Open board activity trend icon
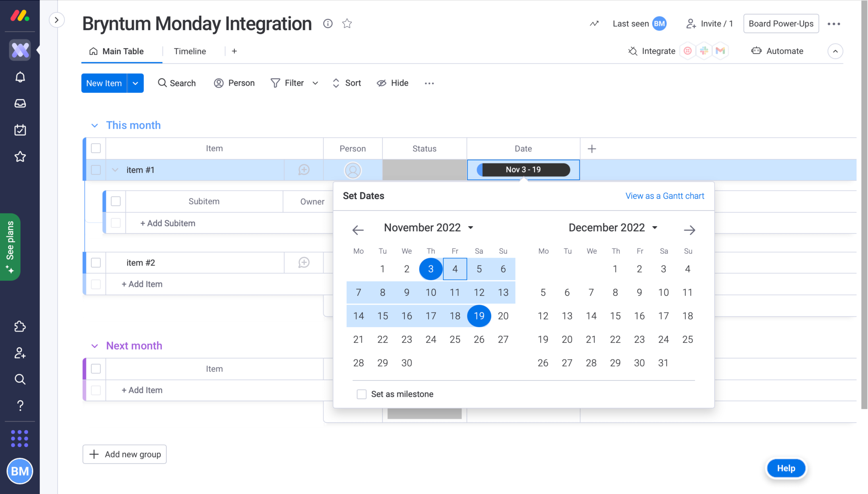The image size is (868, 494). pyautogui.click(x=594, y=24)
